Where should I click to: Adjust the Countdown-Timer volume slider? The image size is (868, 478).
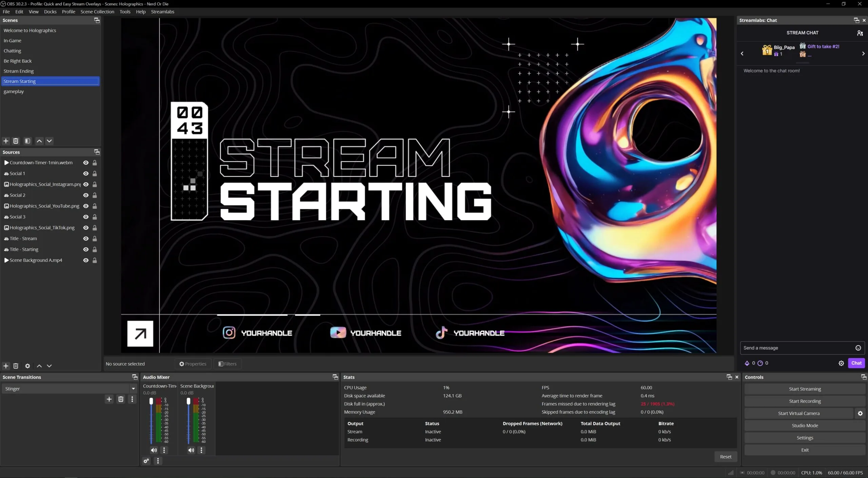151,421
